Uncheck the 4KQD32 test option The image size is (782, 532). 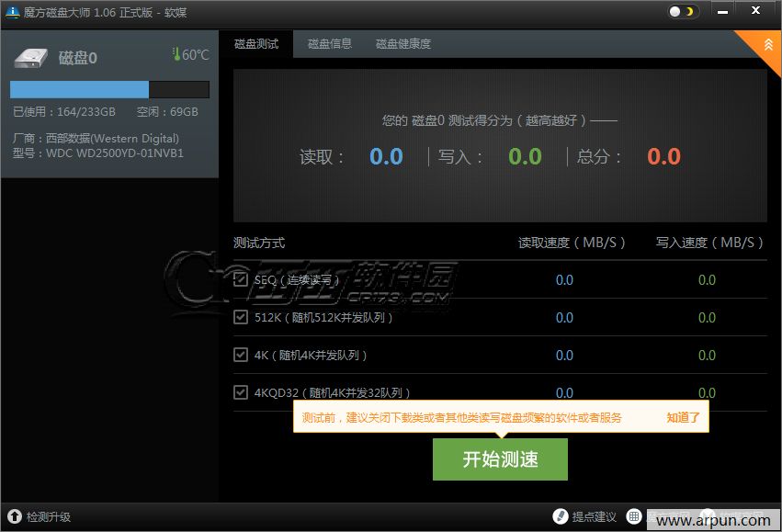pos(242,392)
